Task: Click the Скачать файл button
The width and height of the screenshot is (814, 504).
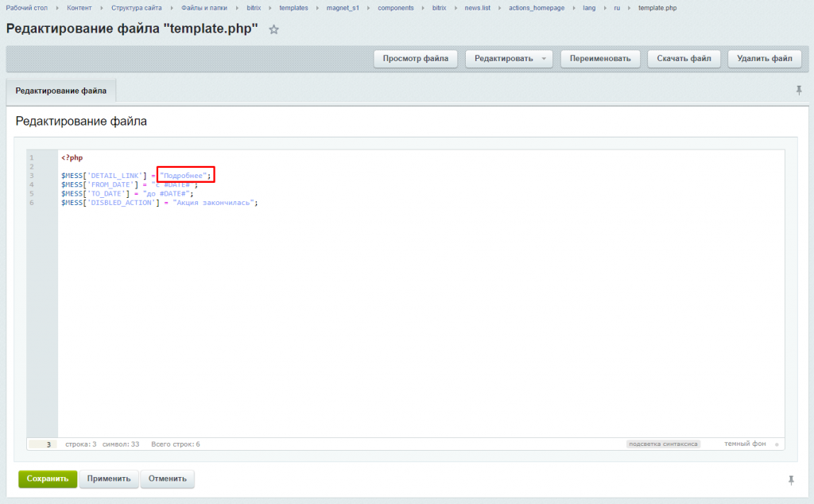Action: tap(684, 59)
